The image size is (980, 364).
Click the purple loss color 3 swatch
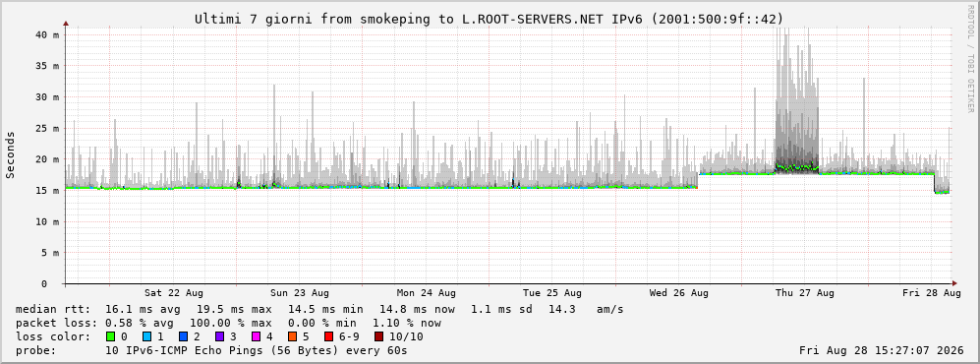coord(220,336)
